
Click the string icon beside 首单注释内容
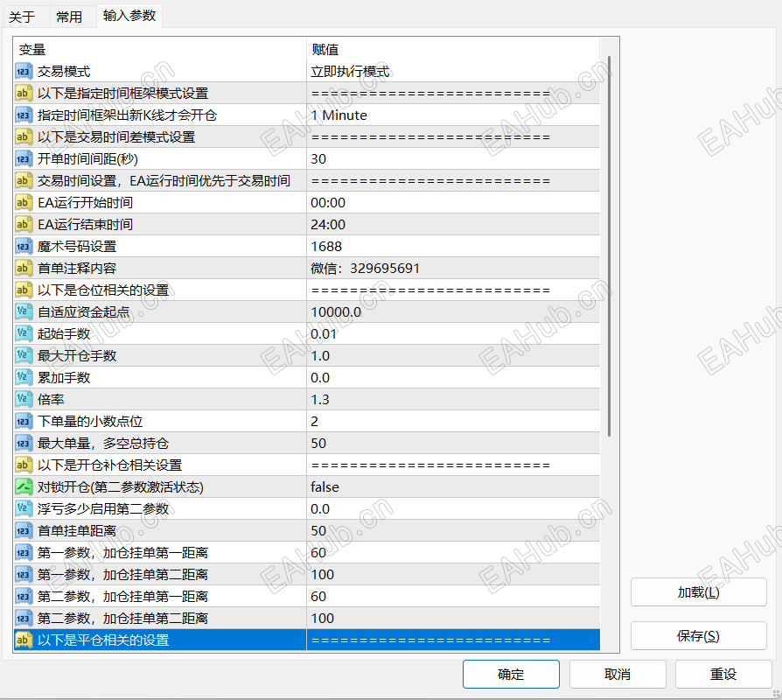point(23,269)
